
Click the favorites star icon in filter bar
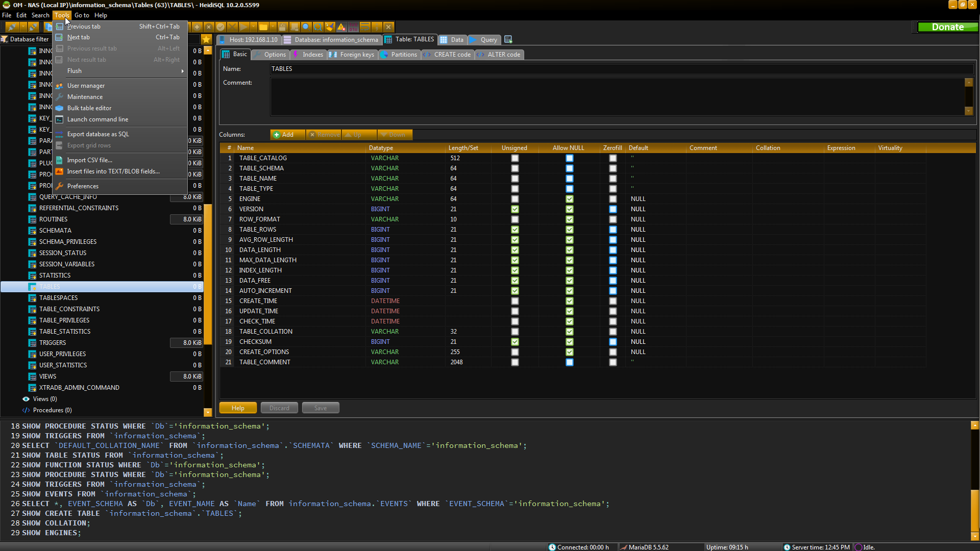click(x=206, y=39)
